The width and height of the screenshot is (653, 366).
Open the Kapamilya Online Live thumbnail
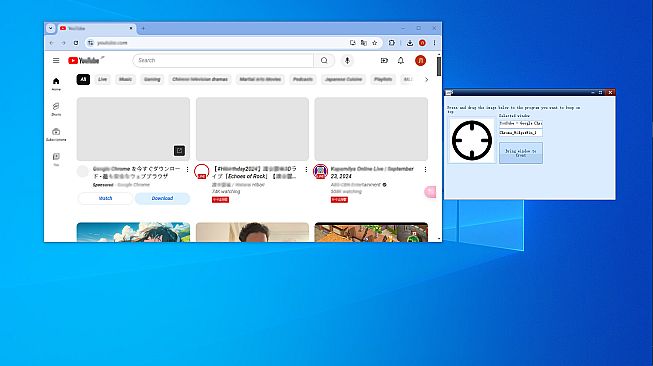(x=371, y=129)
